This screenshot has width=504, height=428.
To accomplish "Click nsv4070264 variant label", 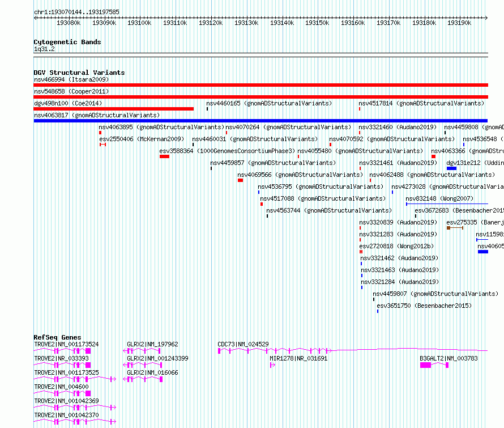I will (288, 127).
